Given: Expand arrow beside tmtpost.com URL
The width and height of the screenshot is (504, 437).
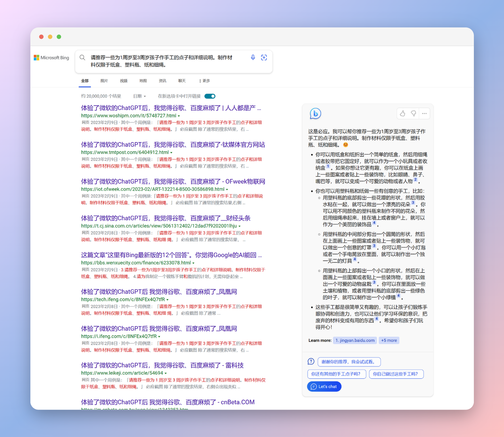Looking at the screenshot, I should click(x=171, y=153).
